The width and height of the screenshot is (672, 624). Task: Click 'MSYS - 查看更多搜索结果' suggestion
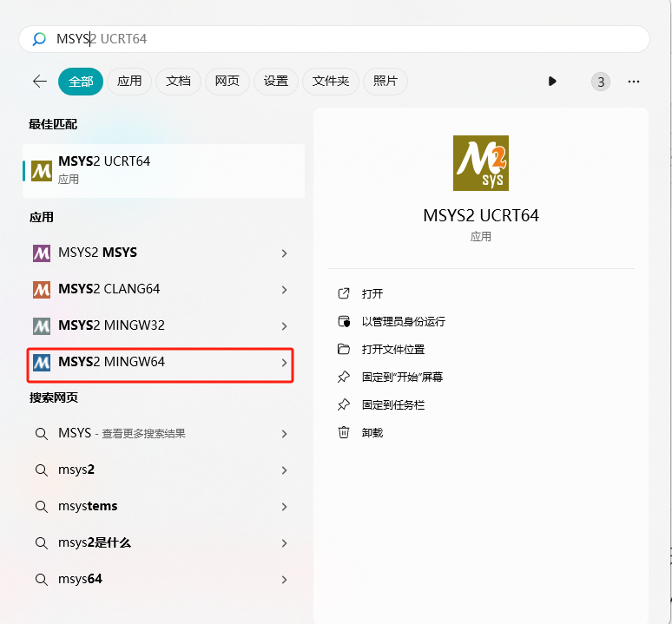pos(161,434)
